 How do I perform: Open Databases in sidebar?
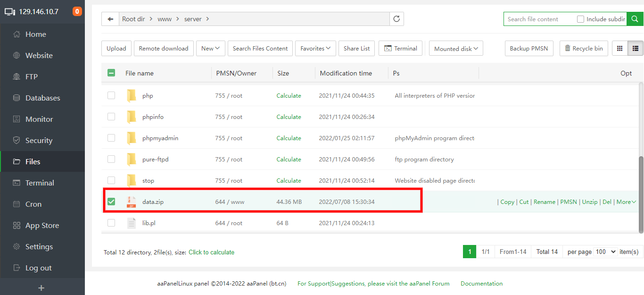[42, 98]
